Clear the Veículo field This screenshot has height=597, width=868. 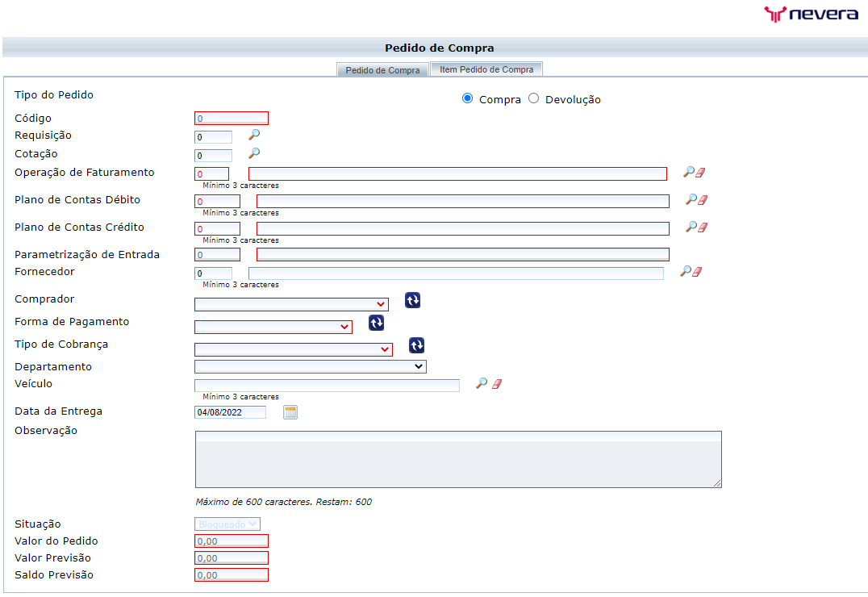click(498, 383)
